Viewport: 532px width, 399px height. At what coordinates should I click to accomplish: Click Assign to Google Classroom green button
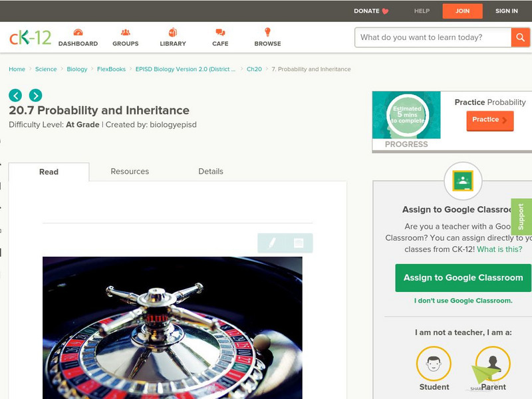point(463,278)
